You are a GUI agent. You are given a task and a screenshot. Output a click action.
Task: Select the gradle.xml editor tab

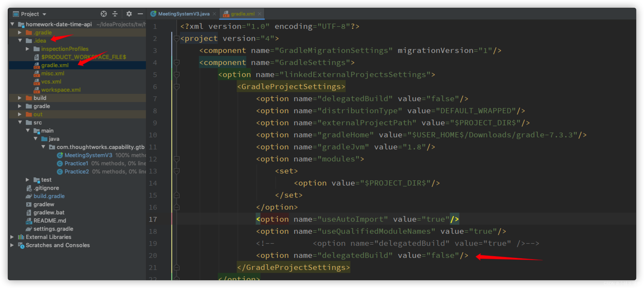[x=242, y=14]
